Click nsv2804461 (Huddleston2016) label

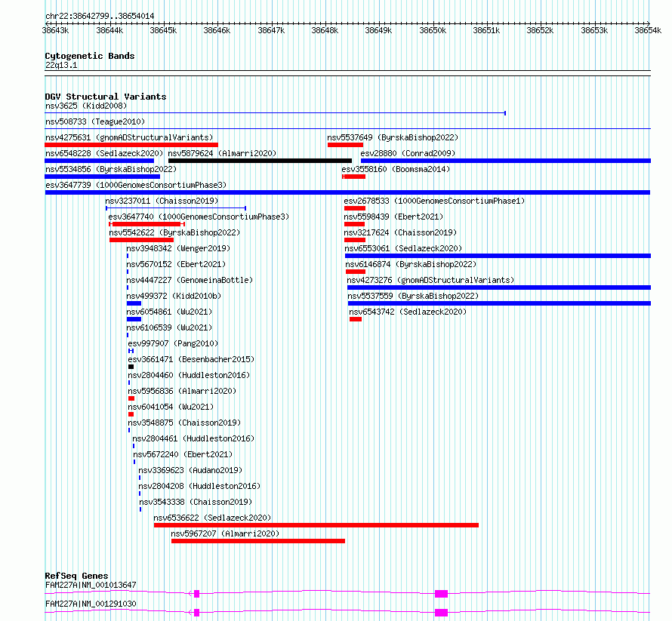click(x=193, y=438)
